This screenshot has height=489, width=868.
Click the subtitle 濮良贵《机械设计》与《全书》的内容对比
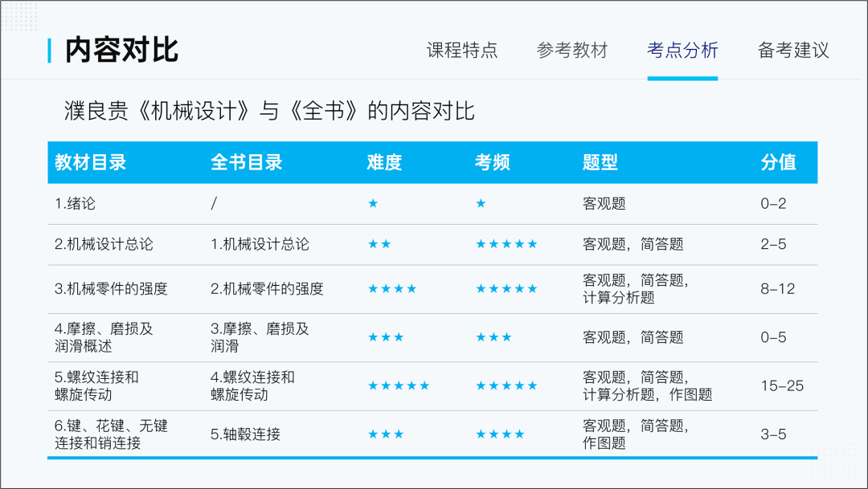pyautogui.click(x=269, y=111)
